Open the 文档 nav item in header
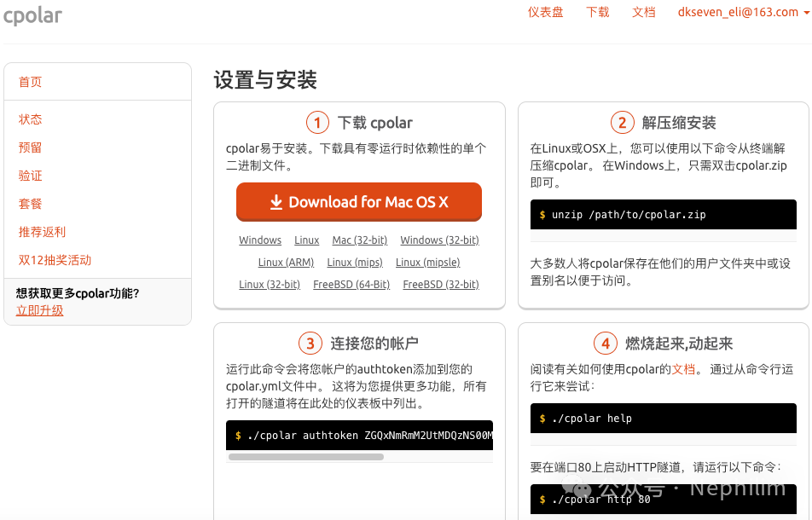 click(x=643, y=13)
